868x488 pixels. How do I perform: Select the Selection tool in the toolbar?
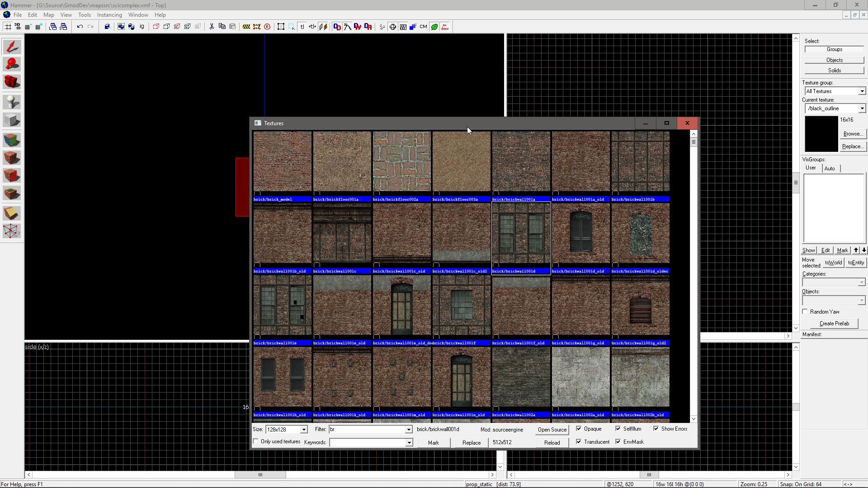point(12,46)
